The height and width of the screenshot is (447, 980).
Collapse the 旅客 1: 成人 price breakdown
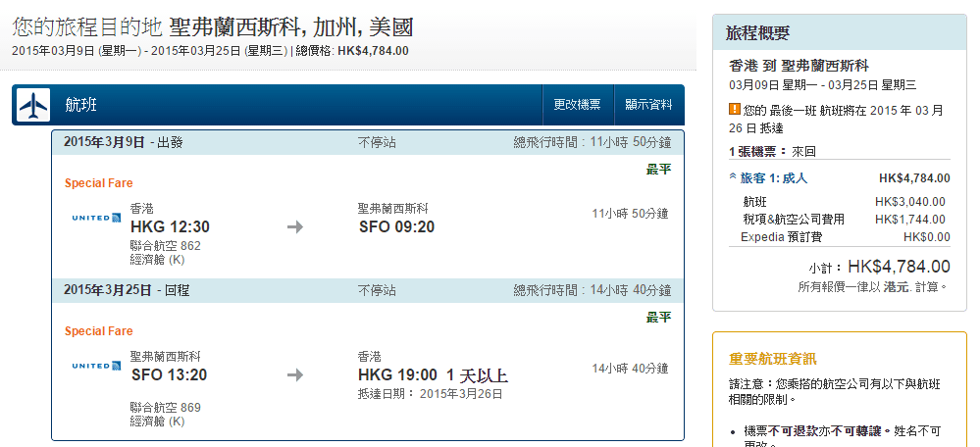pos(733,177)
